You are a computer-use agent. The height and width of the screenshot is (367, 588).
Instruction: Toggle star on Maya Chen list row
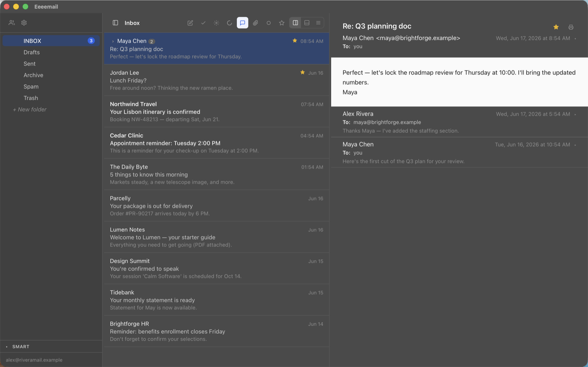pos(295,41)
